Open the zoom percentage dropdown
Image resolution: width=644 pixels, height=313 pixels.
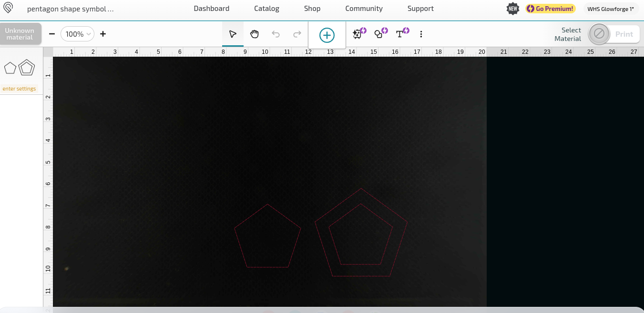click(x=77, y=34)
